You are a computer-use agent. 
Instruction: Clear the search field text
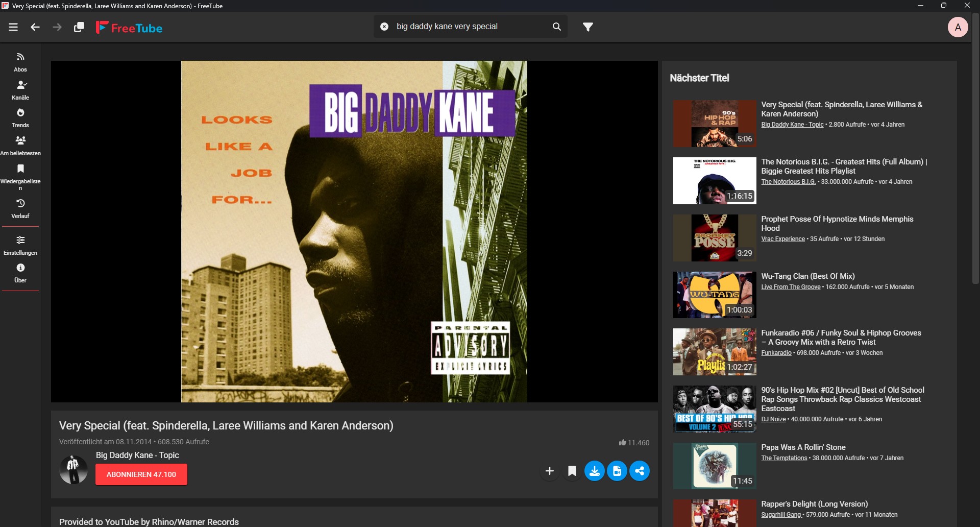point(384,27)
